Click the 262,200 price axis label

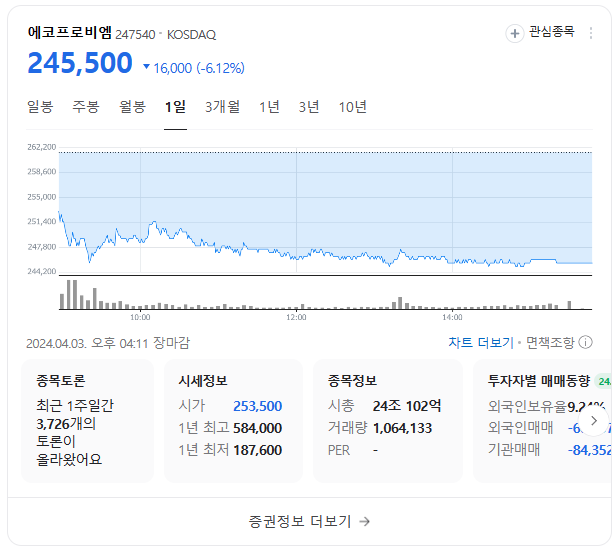[42, 147]
